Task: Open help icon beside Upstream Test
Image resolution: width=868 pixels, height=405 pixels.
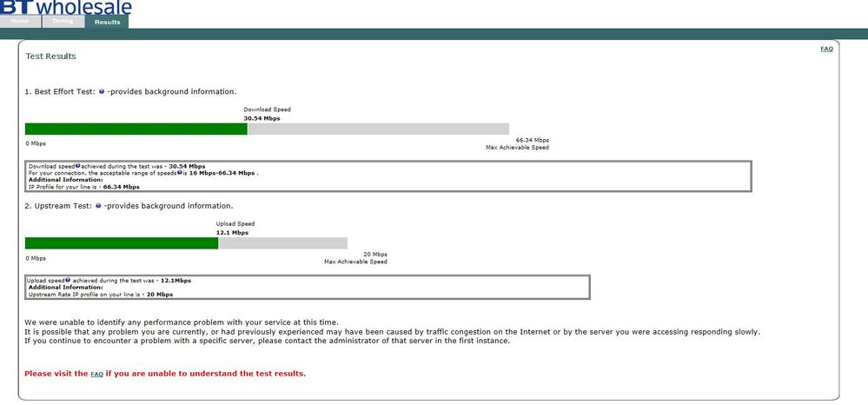Action: pos(98,206)
